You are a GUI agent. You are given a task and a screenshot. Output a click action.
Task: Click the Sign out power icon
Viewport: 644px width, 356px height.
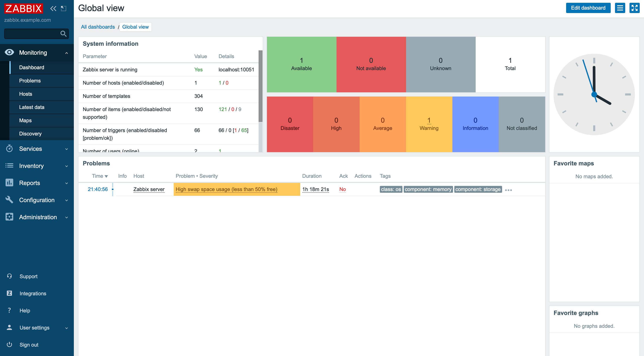tap(9, 344)
